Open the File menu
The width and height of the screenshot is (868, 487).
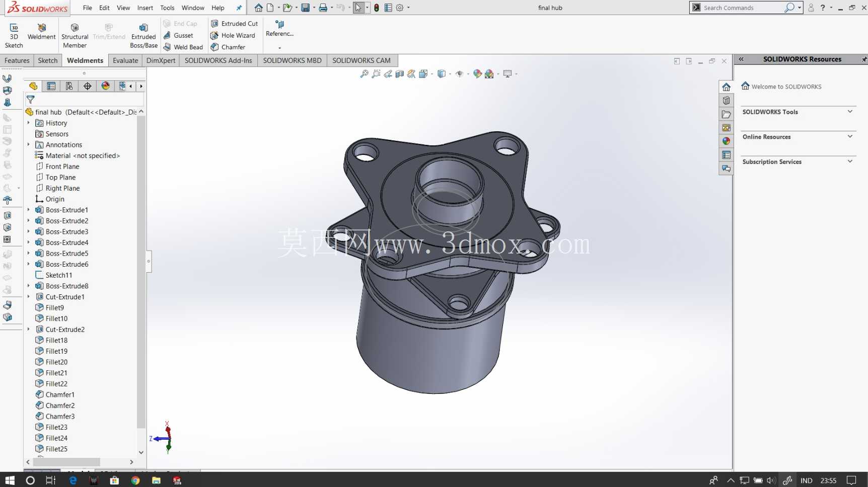[88, 8]
